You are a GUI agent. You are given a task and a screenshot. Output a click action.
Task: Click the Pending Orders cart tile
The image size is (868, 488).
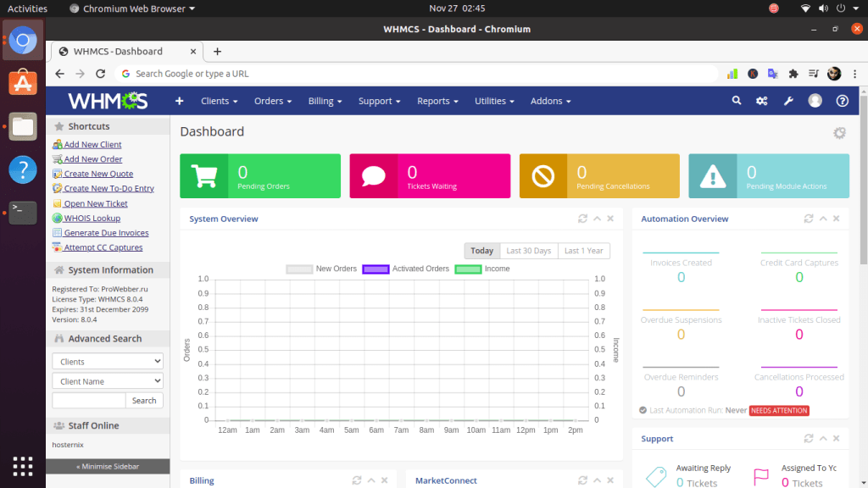pos(260,176)
